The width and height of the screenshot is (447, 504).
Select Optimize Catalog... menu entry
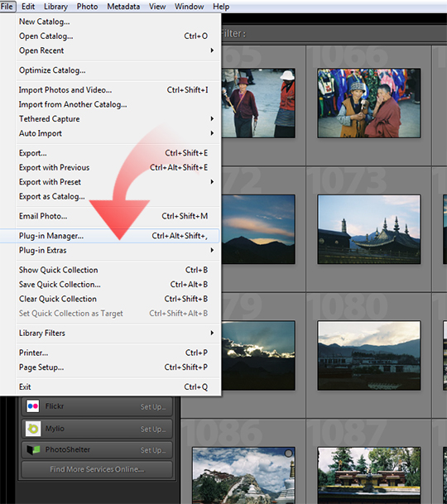[x=110, y=70]
